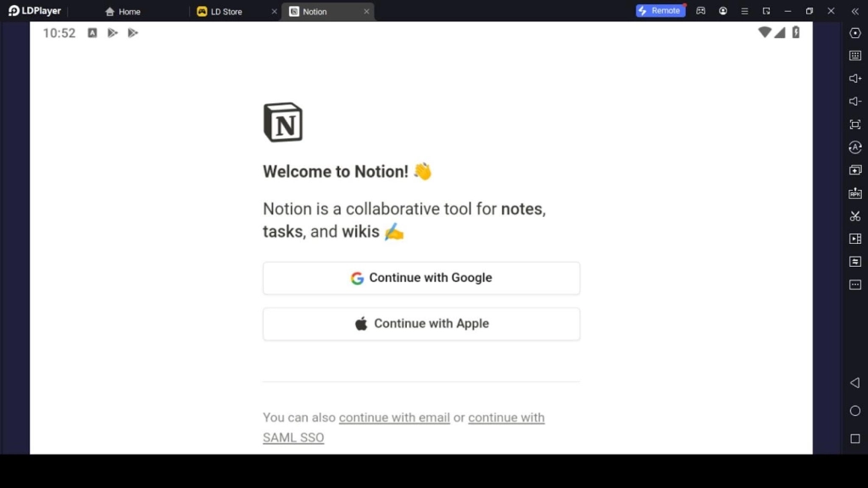This screenshot has width=868, height=488.
Task: Switch to the Home tab
Action: (x=123, y=11)
